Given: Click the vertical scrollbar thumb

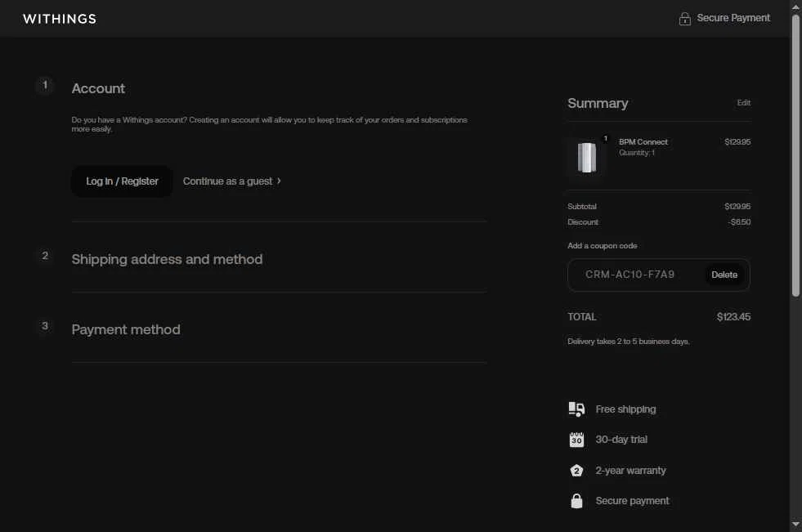Looking at the screenshot, I should click(795, 155).
